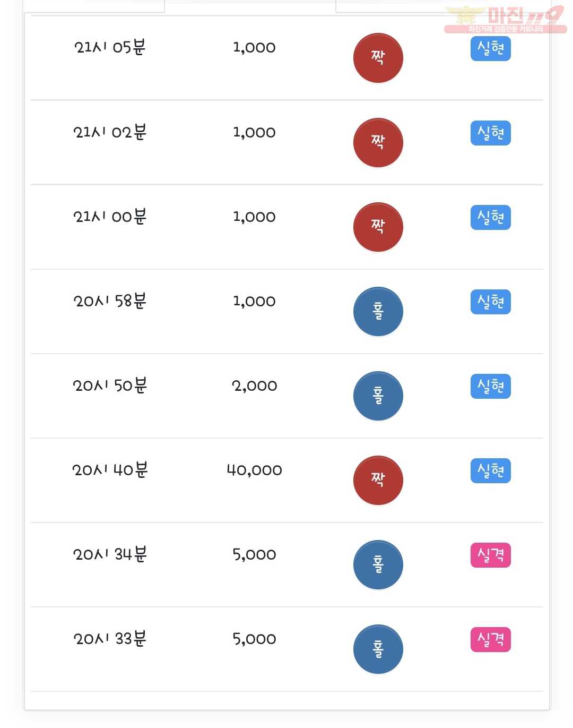Select the 2,000 amount entry
573x728 pixels.
[254, 386]
